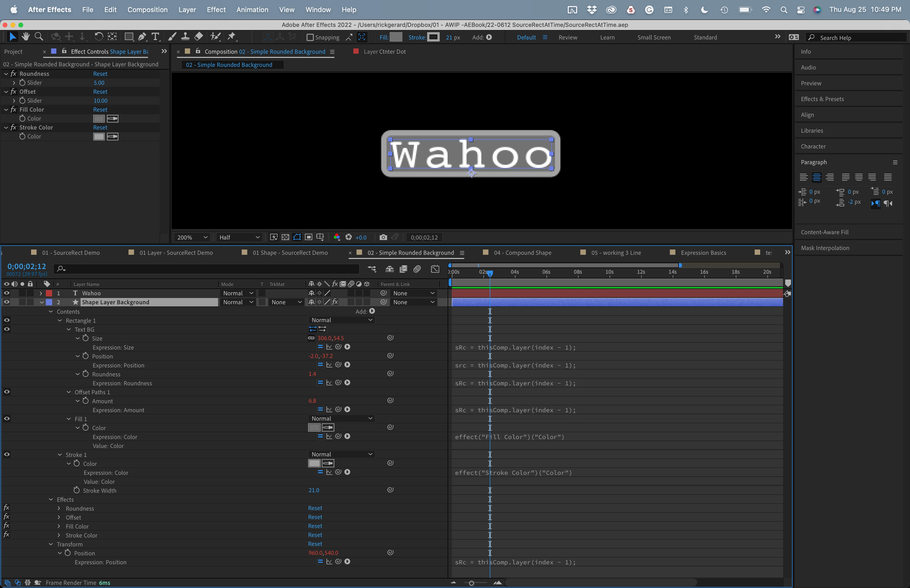Enable the Snapping checkbox

[x=310, y=37]
